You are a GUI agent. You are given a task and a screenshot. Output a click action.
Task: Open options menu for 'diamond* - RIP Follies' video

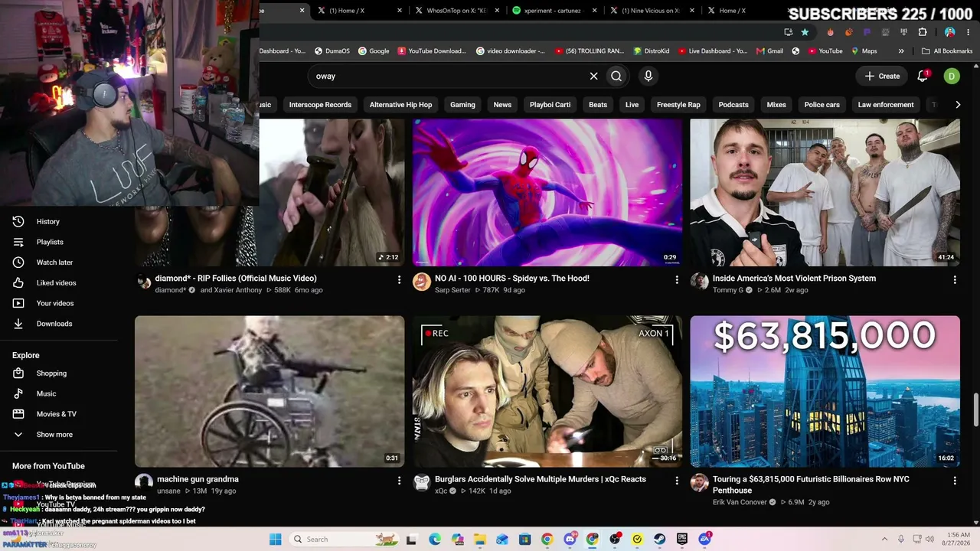tap(399, 280)
